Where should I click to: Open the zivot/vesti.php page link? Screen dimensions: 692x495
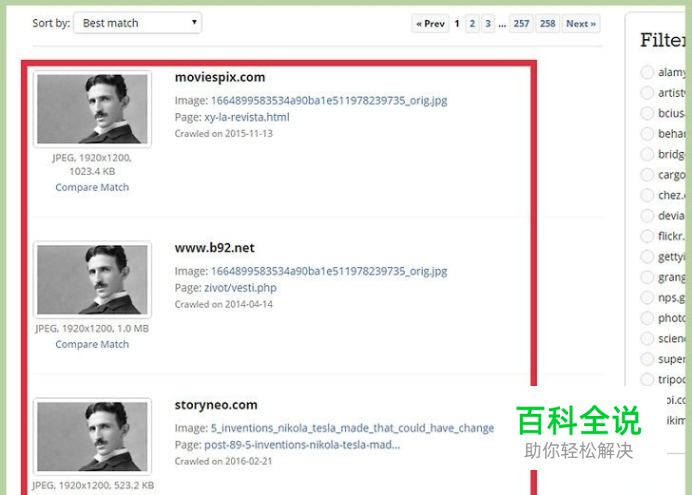click(240, 288)
